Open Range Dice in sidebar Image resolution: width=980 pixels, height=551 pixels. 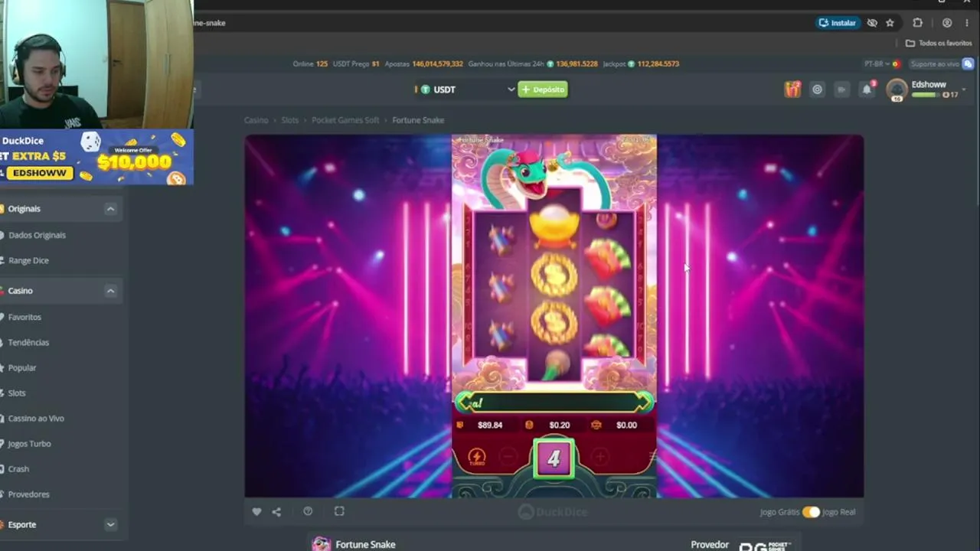tap(28, 260)
